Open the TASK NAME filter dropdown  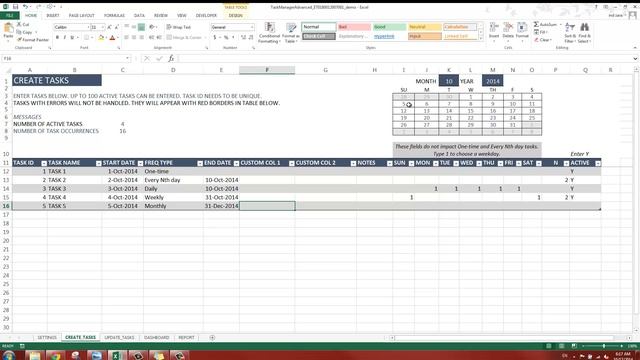[98, 163]
